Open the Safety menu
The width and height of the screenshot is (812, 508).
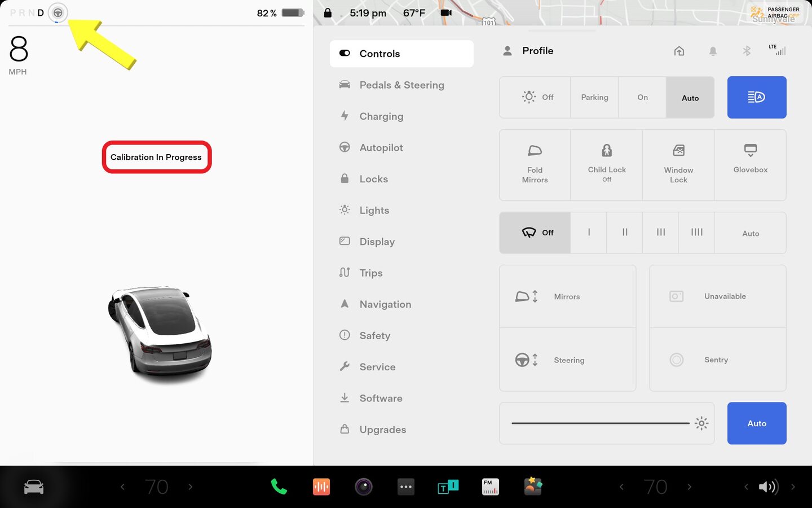401,335
